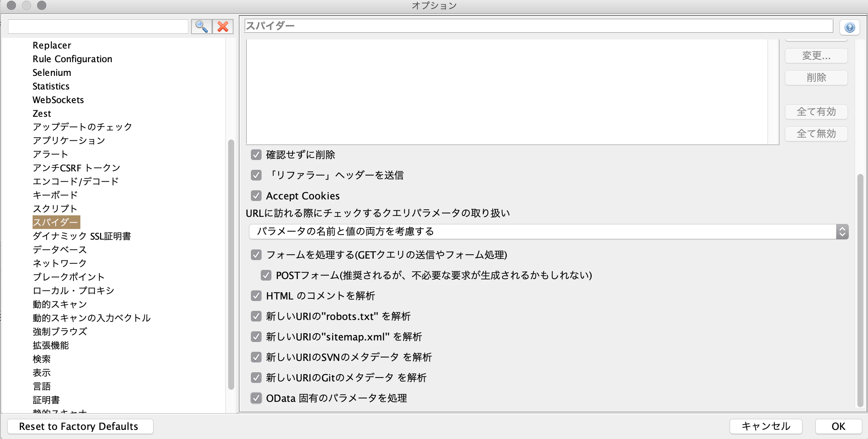Select スパイダー in the tree
Screen dimensions: 868x439
click(56, 222)
